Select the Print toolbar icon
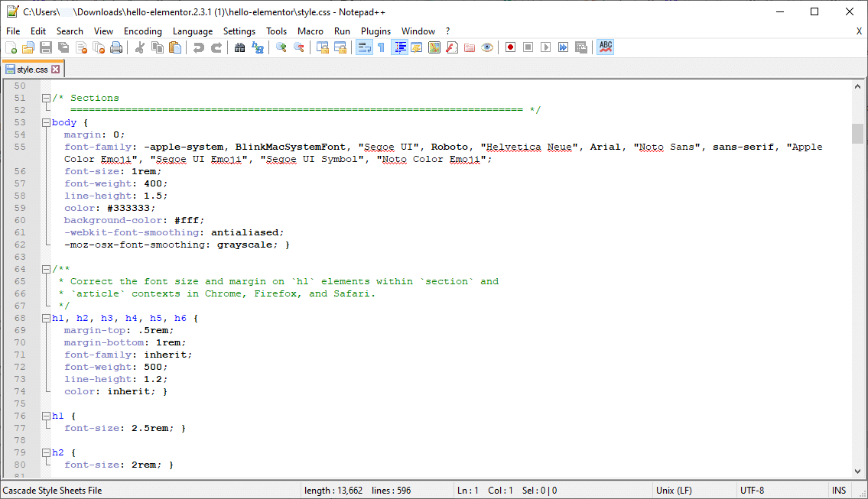868x499 pixels. 115,47
